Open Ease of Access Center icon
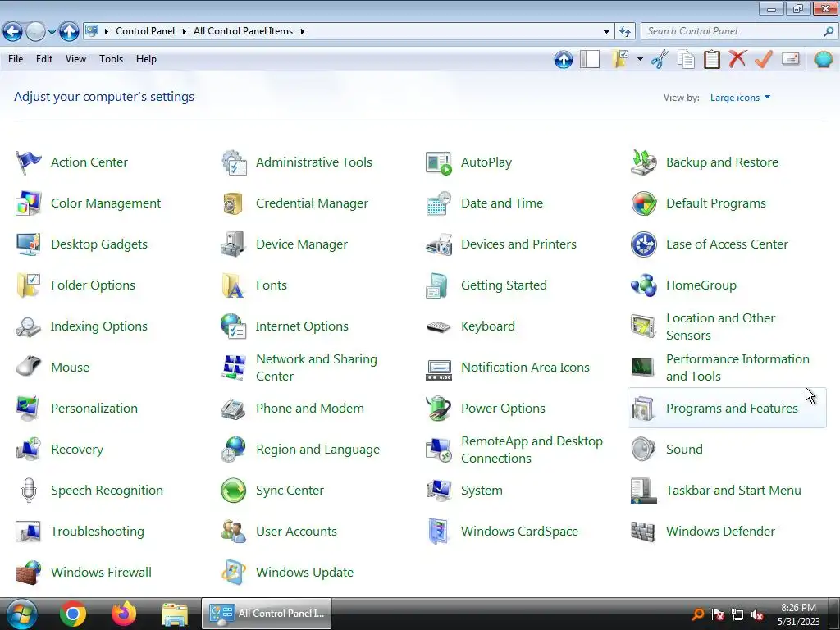The height and width of the screenshot is (630, 840). click(643, 244)
